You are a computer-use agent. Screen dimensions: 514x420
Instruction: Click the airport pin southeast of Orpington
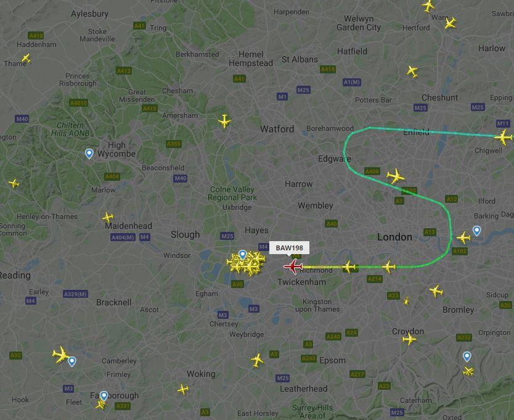pyautogui.click(x=467, y=356)
